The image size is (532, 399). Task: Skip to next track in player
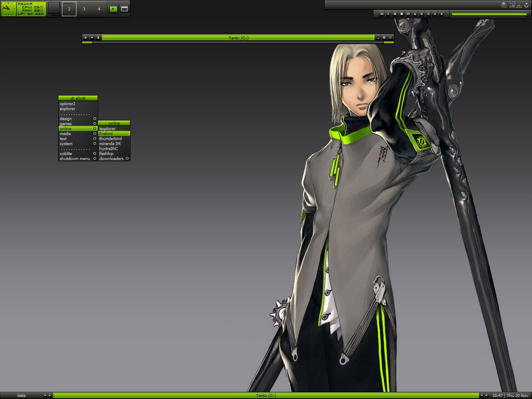(408, 14)
